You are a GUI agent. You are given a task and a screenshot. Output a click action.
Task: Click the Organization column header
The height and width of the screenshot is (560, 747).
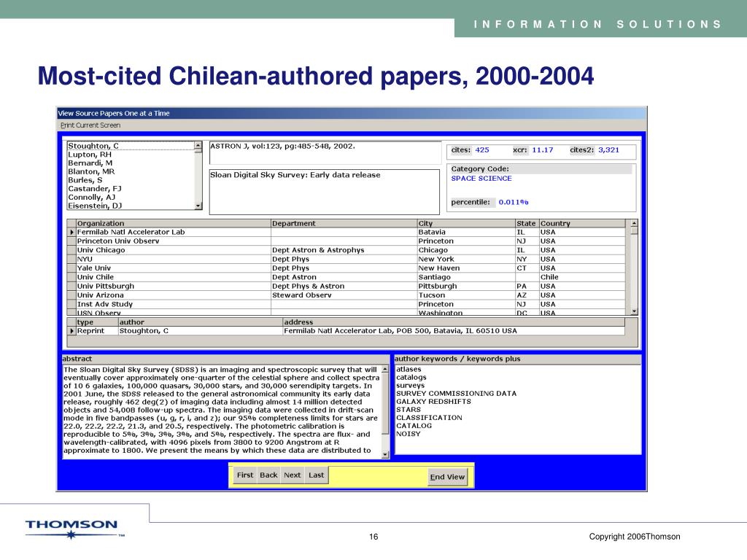point(174,223)
